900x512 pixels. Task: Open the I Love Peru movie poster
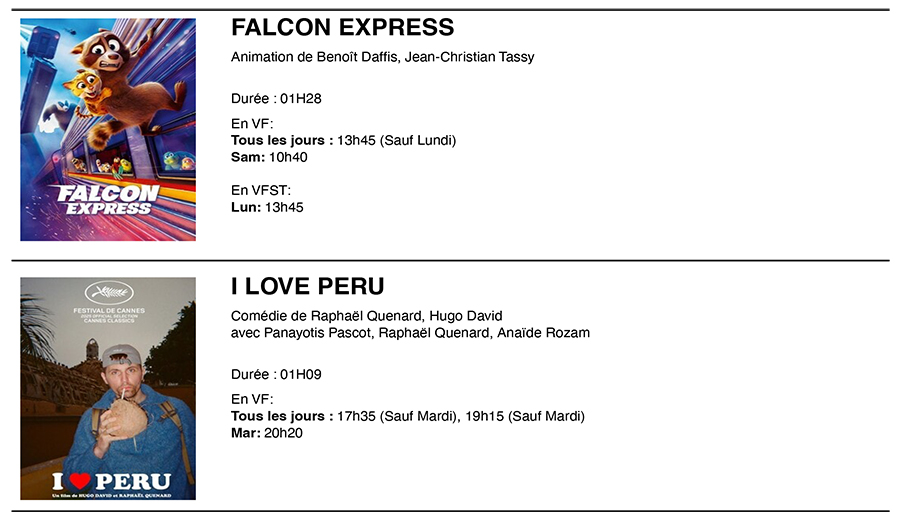(108, 389)
